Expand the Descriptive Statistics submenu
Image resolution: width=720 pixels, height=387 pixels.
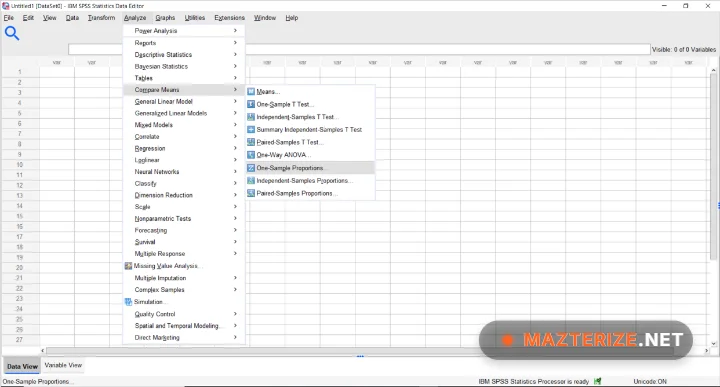(184, 55)
